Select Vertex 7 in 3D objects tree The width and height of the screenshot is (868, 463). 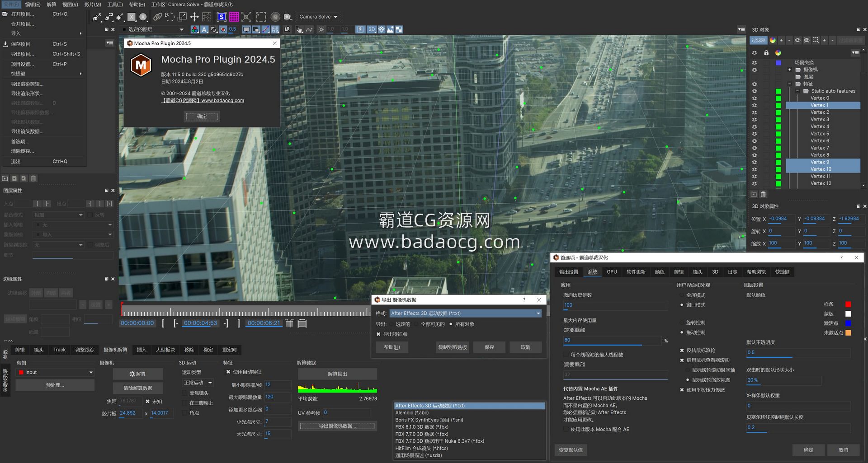819,148
